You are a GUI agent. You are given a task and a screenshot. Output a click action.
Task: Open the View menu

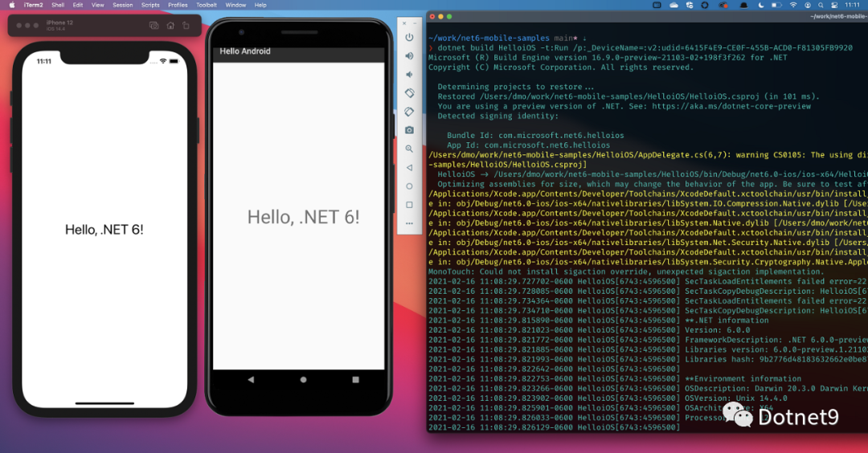point(98,5)
